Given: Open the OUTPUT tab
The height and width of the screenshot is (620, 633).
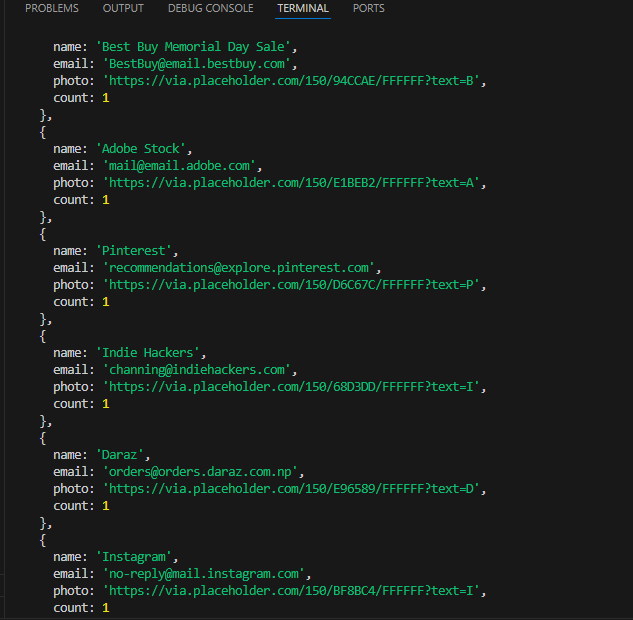Looking at the screenshot, I should (x=123, y=8).
